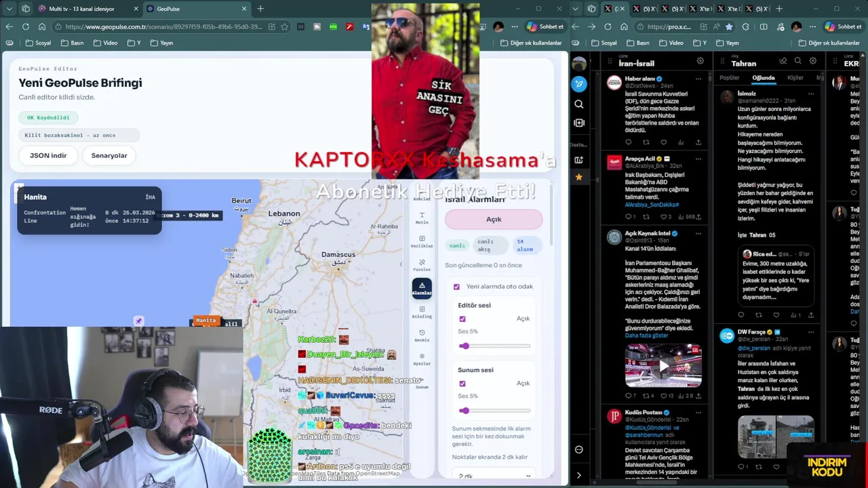
Task: Open search icon in X Pro left sidebar
Action: point(579,104)
